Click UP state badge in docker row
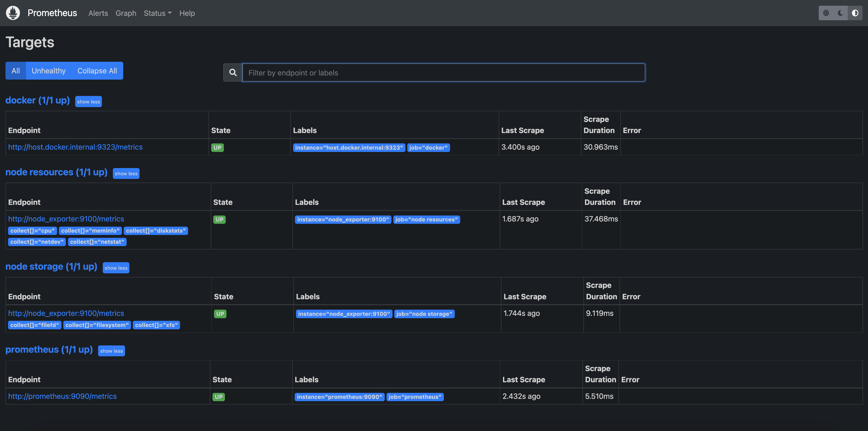868x431 pixels. tap(217, 148)
